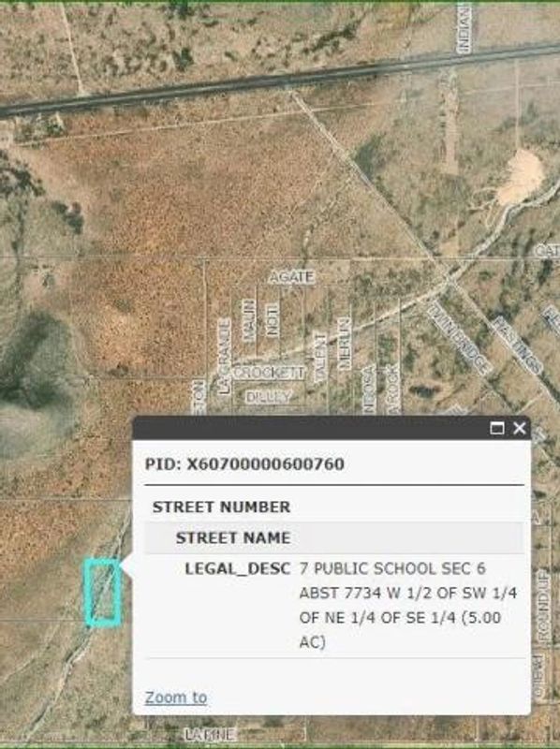Viewport: 560px width, 749px height.
Task: Click the MALIN street label
Action: click(x=248, y=320)
